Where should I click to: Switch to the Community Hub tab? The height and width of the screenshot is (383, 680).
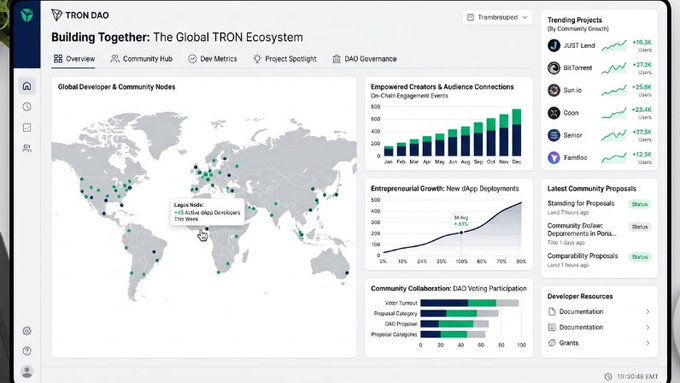click(x=141, y=59)
